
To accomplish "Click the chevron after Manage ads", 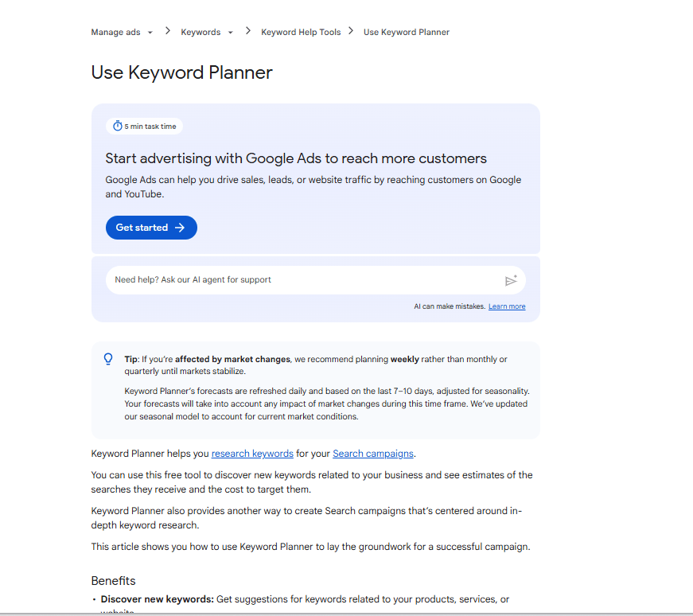I will (x=168, y=31).
